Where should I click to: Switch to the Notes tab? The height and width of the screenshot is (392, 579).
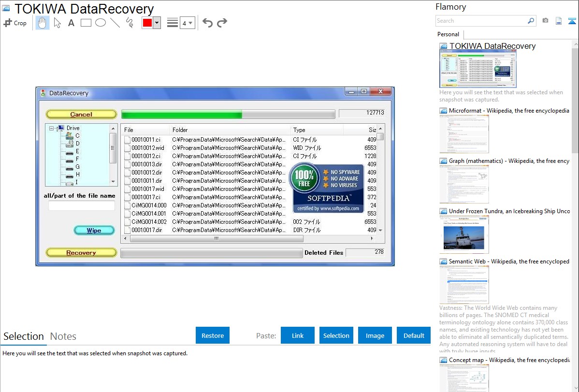click(x=63, y=336)
